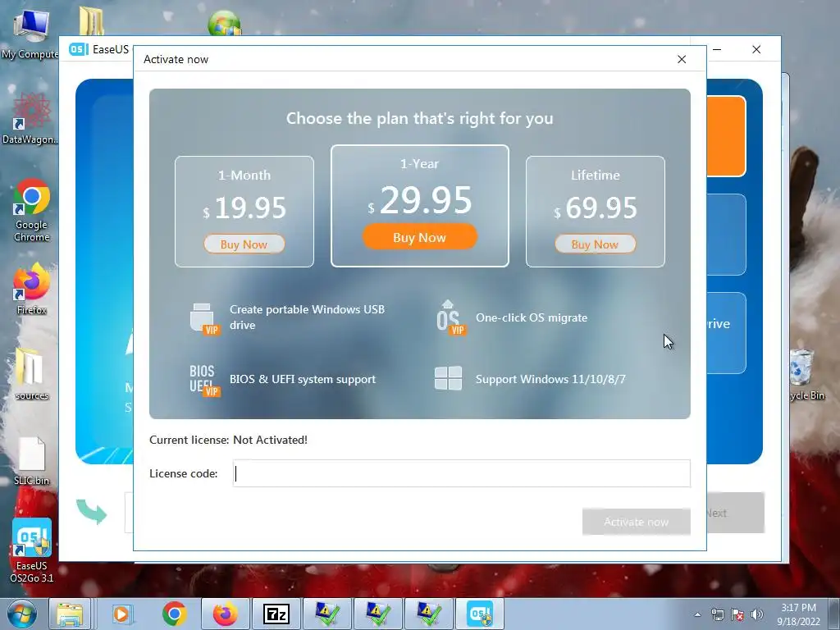
Task: Open Windows Explorer from taskbar
Action: coord(71,614)
